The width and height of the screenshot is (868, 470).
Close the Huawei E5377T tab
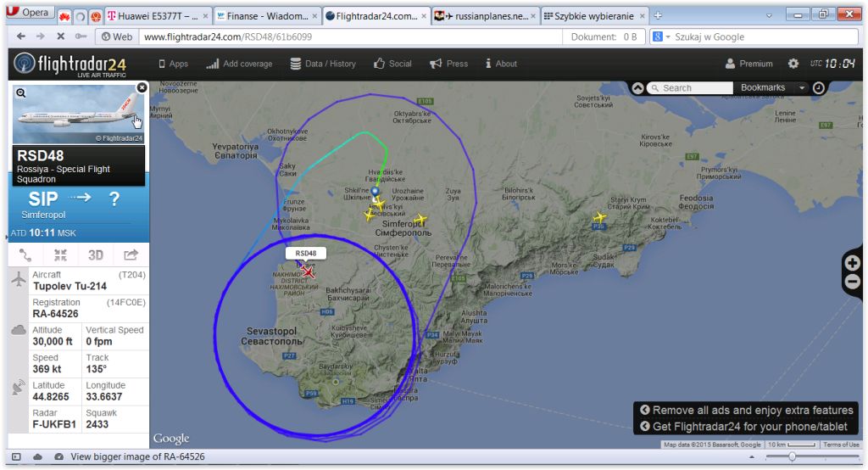pyautogui.click(x=205, y=16)
